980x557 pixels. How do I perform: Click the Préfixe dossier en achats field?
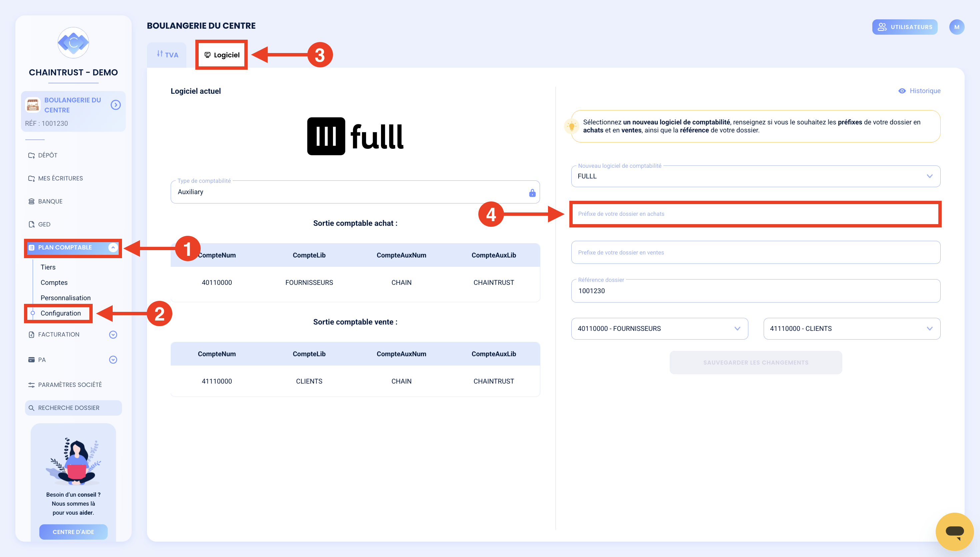coord(756,214)
